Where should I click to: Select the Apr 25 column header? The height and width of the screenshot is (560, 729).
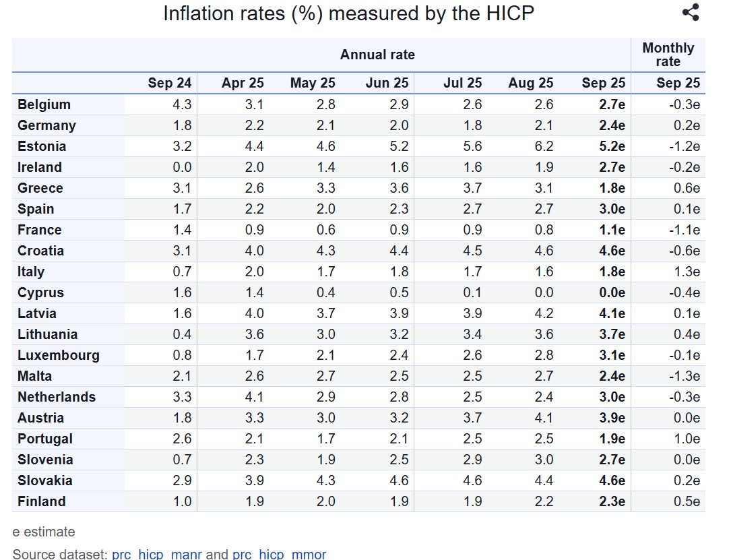coord(243,83)
